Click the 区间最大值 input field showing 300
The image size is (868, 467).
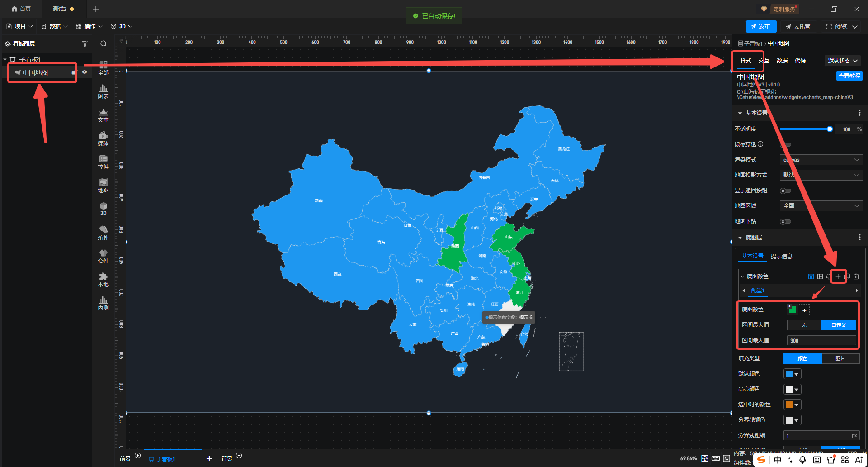click(x=821, y=341)
